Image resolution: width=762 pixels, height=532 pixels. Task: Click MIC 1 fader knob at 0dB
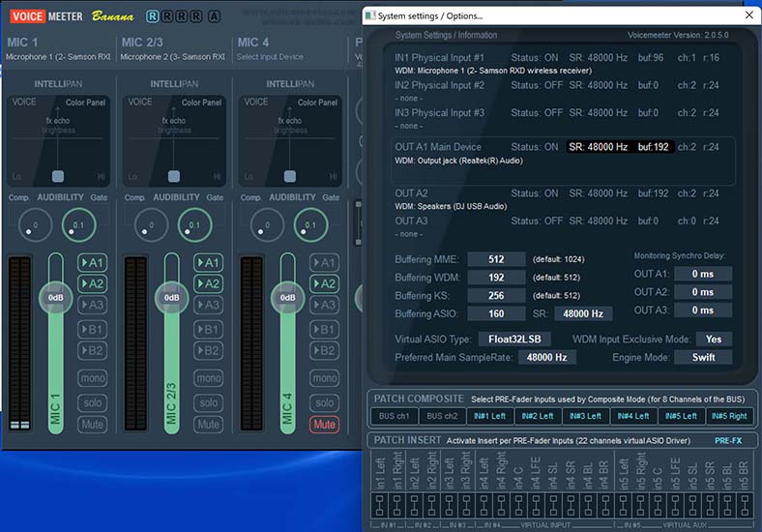(55, 298)
